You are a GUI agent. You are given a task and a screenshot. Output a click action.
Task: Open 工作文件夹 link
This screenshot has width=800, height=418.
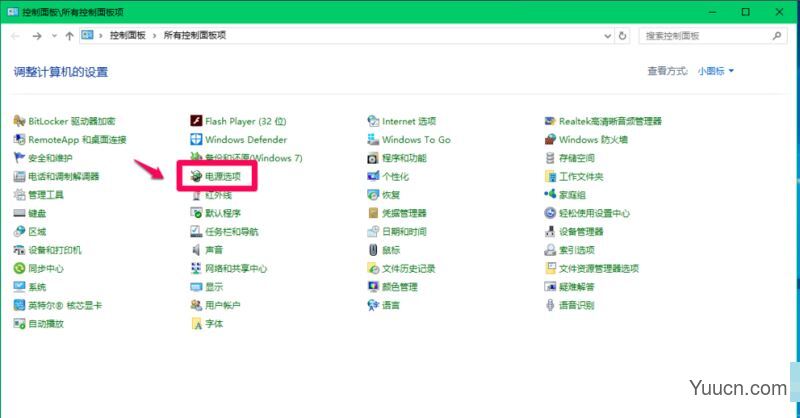tap(581, 176)
